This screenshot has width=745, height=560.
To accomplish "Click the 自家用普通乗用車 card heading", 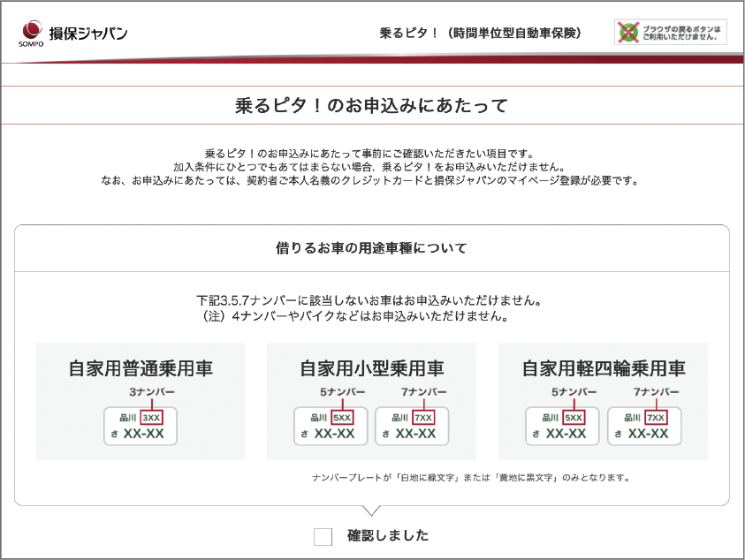I will (x=141, y=368).
